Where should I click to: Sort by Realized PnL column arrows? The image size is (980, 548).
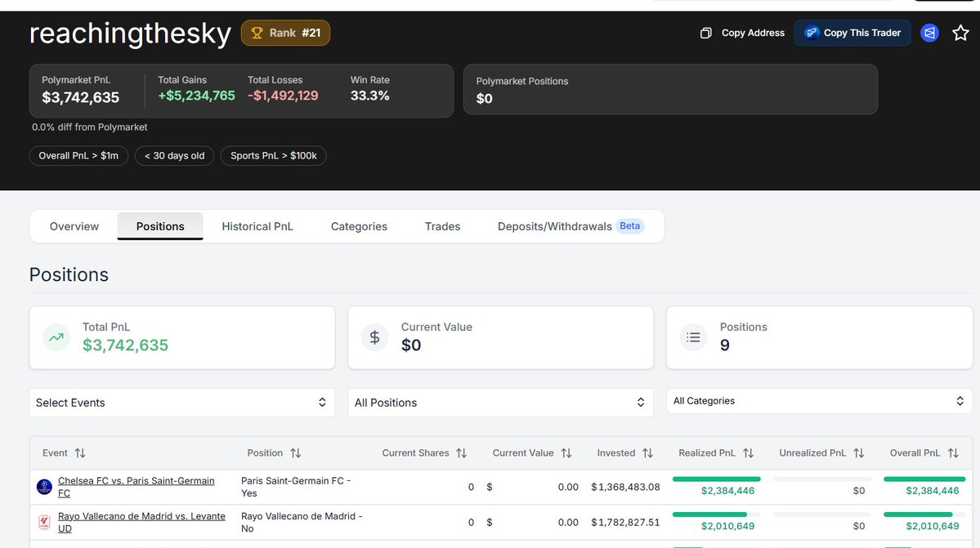pos(748,453)
